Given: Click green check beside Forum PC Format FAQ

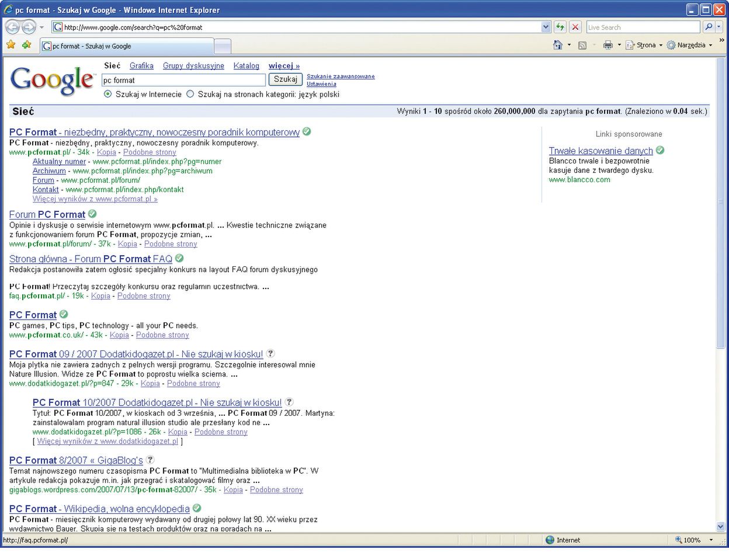Looking at the screenshot, I should pyautogui.click(x=179, y=258).
